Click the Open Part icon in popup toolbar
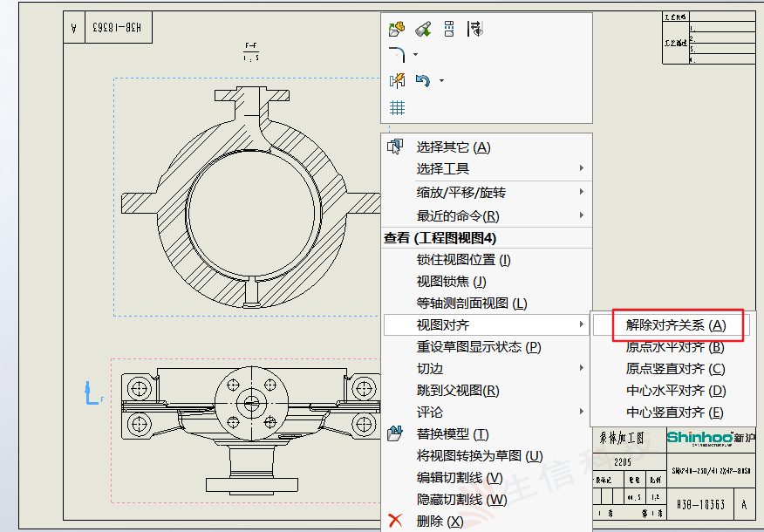764x532 pixels. pyautogui.click(x=397, y=29)
